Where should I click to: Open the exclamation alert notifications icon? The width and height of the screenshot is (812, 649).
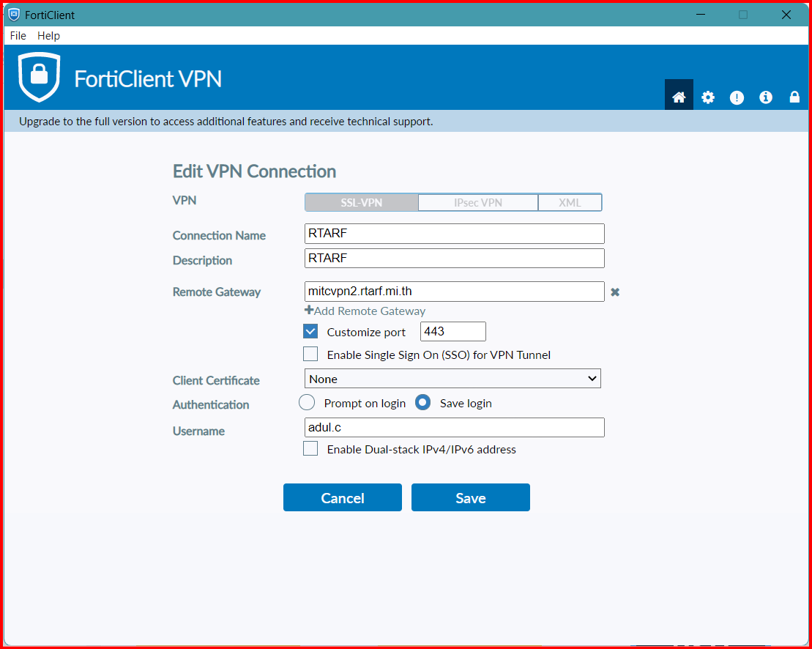pyautogui.click(x=737, y=97)
